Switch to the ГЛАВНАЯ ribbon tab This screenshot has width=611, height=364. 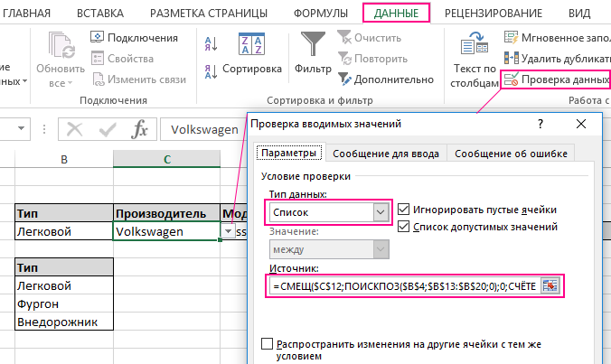click(x=26, y=14)
